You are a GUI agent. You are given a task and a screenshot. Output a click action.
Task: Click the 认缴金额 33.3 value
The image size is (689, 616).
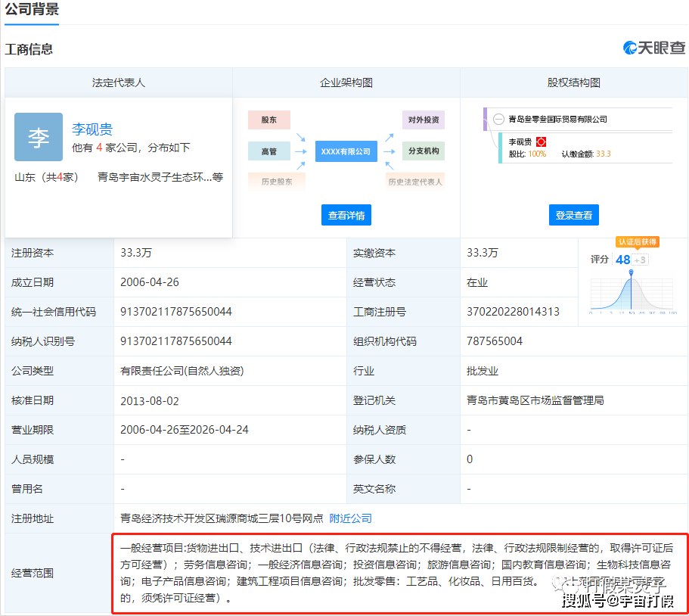(604, 154)
